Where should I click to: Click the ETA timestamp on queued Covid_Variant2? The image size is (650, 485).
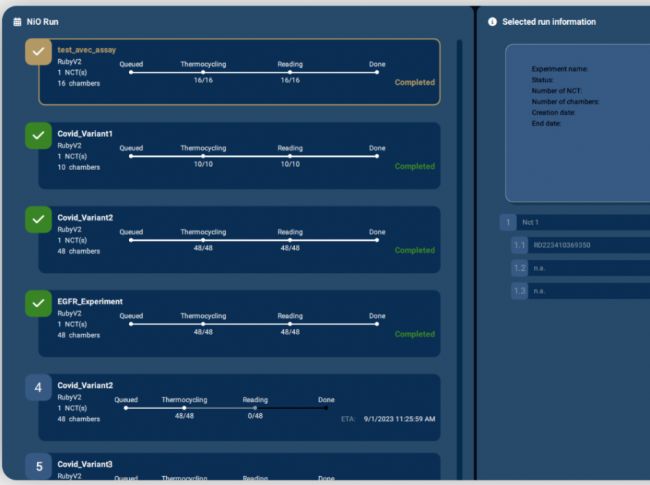point(392,419)
